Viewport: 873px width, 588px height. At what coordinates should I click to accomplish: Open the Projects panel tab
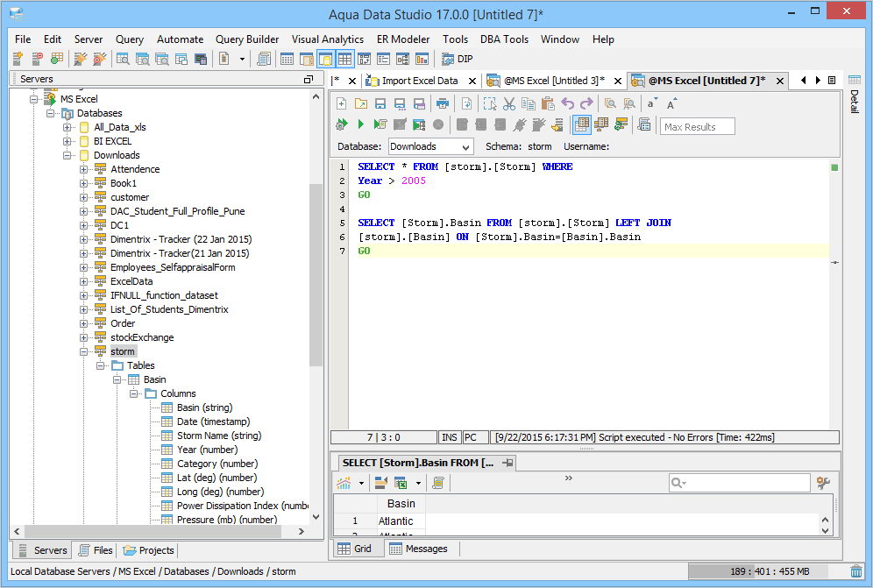[x=149, y=550]
